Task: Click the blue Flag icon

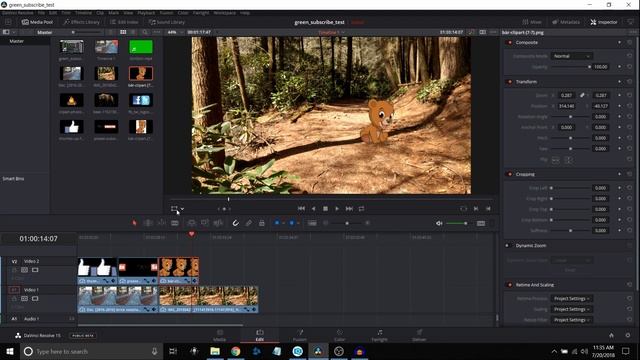Action: (x=277, y=223)
